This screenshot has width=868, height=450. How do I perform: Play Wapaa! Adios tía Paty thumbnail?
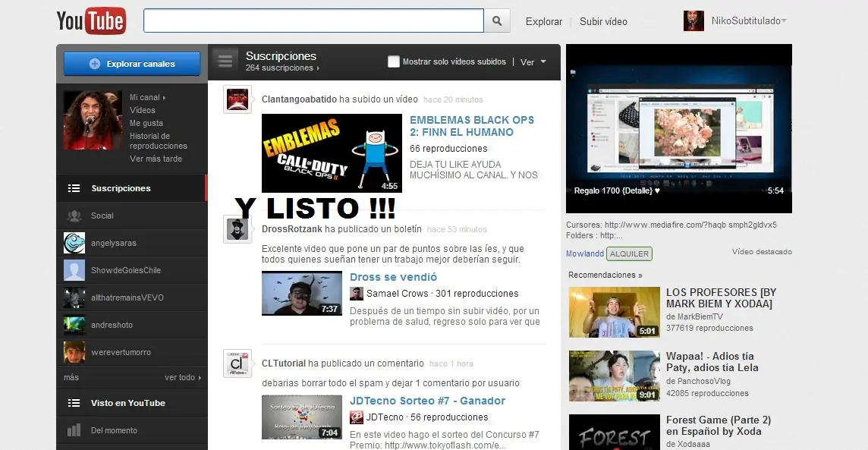[615, 376]
